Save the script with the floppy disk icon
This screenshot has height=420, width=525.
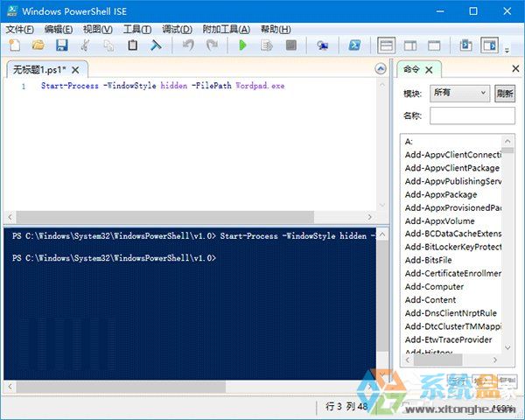pos(62,45)
